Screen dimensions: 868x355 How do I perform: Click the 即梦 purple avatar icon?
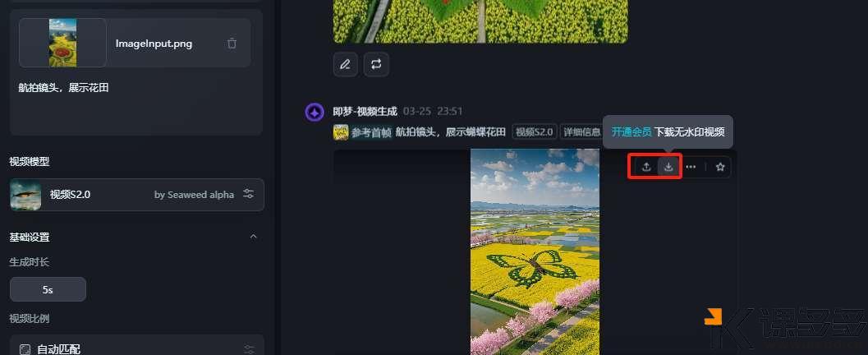click(x=315, y=113)
